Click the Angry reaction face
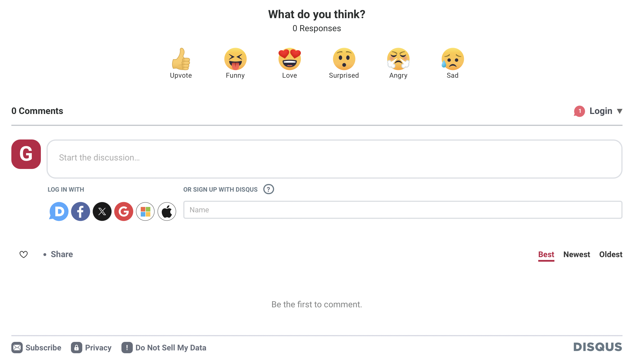Viewport: 635px width, 364px height. [398, 59]
